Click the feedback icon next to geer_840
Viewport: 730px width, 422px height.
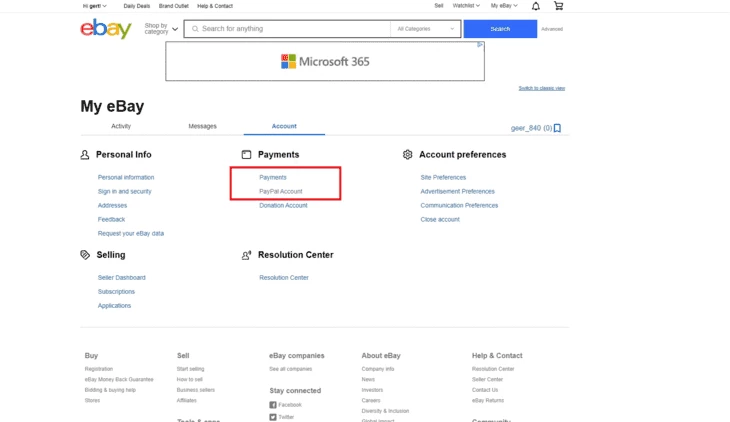(557, 128)
